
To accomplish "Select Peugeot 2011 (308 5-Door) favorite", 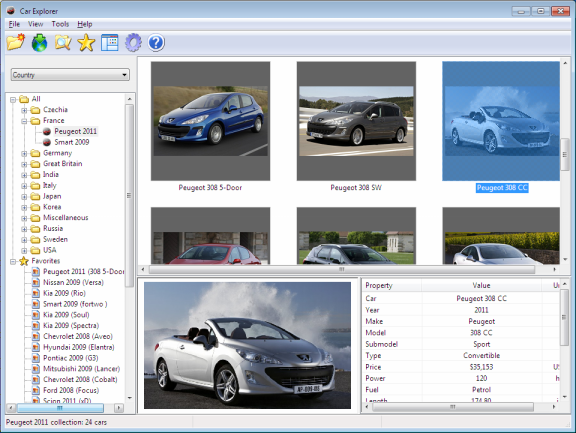I will tap(84, 272).
